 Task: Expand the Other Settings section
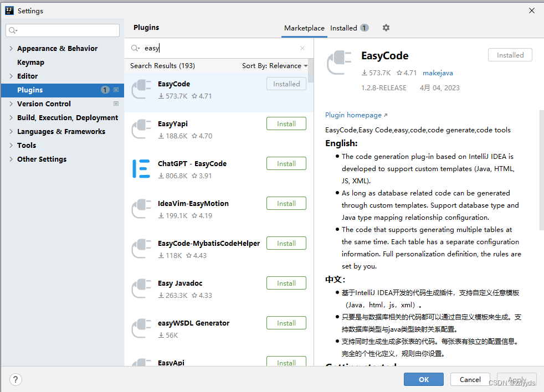(x=10, y=159)
